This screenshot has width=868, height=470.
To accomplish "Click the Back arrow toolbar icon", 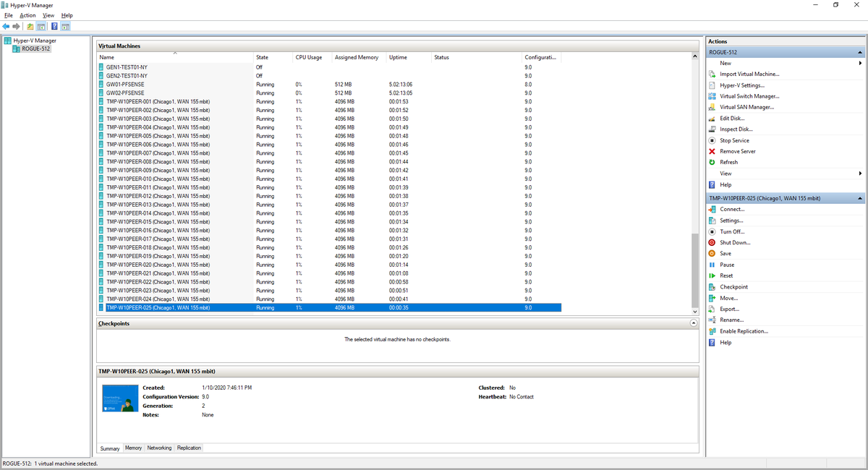I will (7, 27).
